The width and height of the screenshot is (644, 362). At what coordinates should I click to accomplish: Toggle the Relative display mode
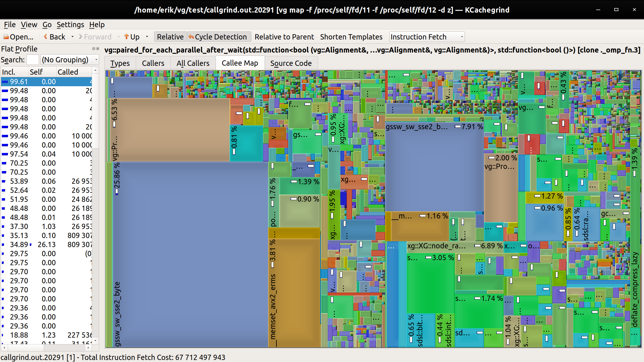(x=170, y=37)
